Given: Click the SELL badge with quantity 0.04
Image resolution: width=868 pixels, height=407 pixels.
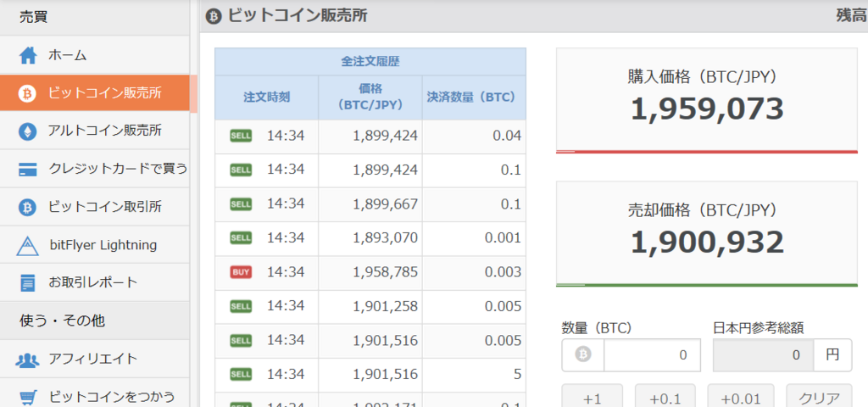Looking at the screenshot, I should click(241, 136).
